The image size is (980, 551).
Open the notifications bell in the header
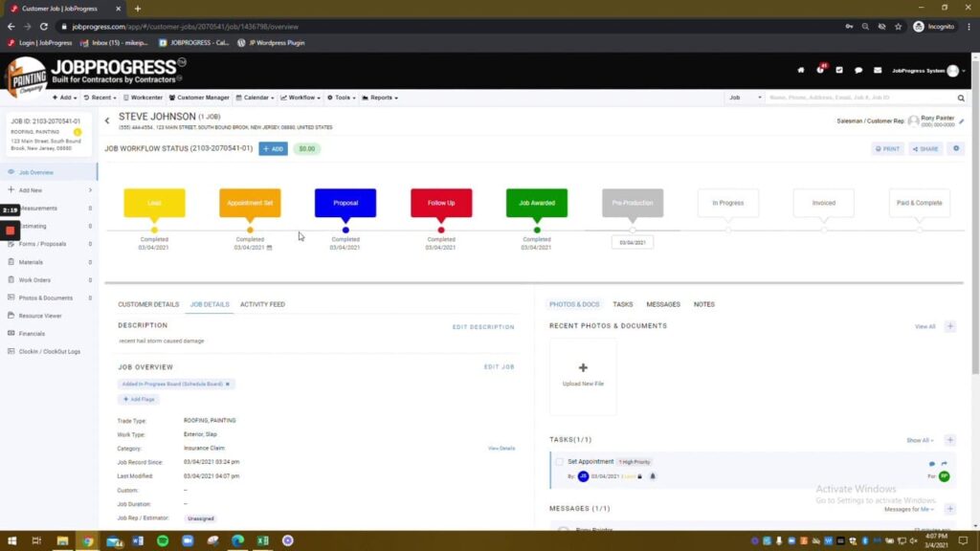point(820,69)
